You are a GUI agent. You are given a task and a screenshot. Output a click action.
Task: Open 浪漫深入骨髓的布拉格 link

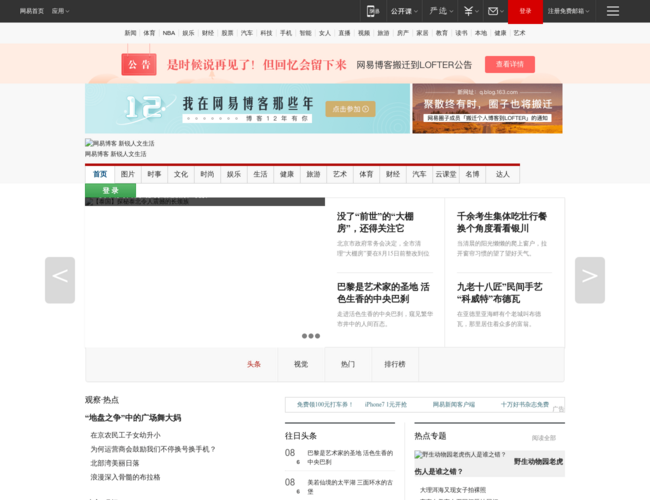pos(125,477)
